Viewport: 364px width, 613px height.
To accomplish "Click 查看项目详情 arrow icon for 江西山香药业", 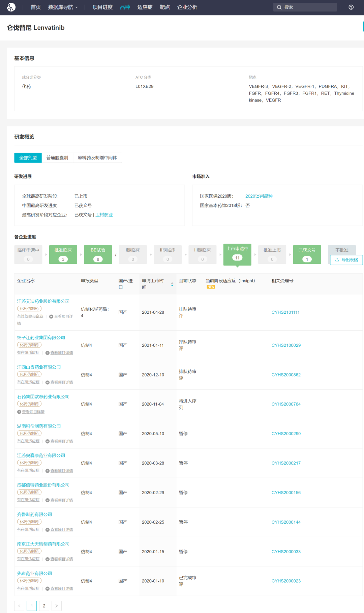I will [48, 382].
